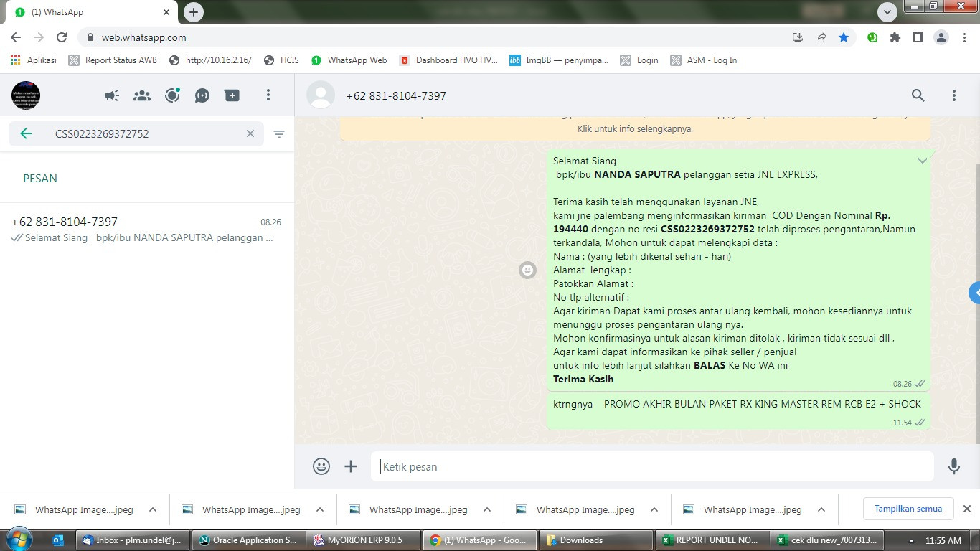The height and width of the screenshot is (551, 980).
Task: Open the megaphone advertise icon in WhatsApp
Action: point(111,95)
